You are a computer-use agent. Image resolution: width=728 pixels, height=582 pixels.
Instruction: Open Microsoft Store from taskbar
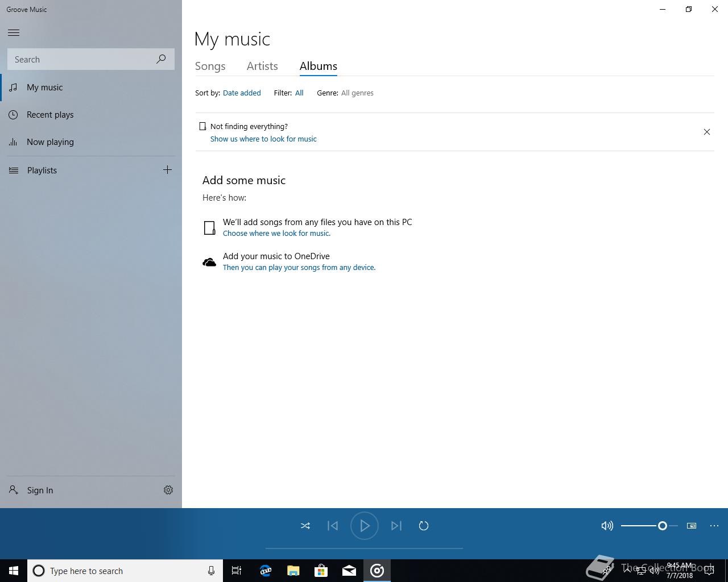pyautogui.click(x=321, y=571)
